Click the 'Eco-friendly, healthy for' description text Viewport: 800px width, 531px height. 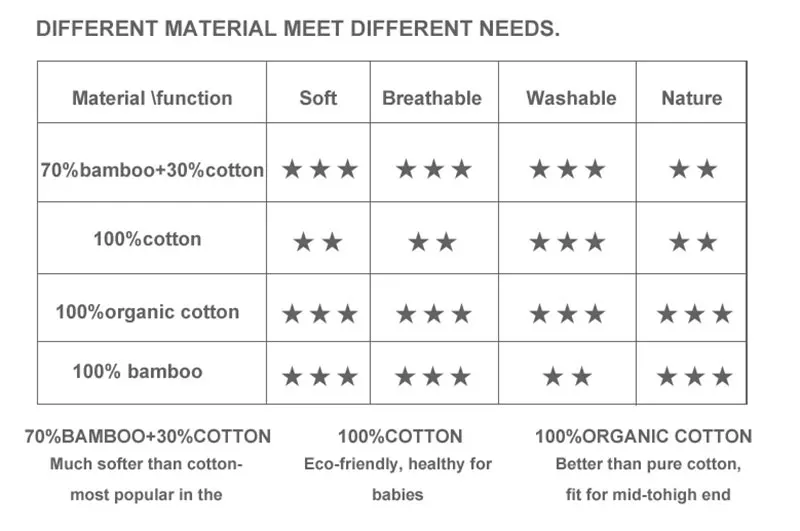398,464
